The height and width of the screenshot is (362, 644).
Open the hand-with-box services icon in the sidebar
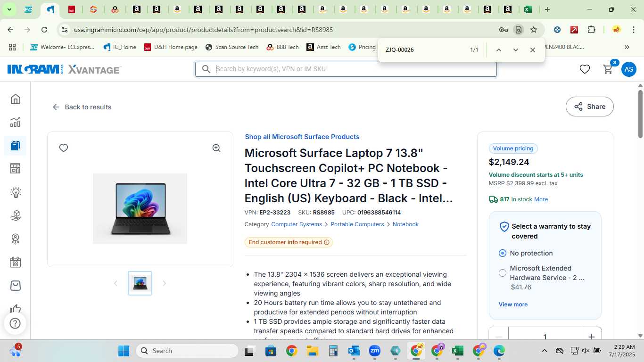click(16, 215)
